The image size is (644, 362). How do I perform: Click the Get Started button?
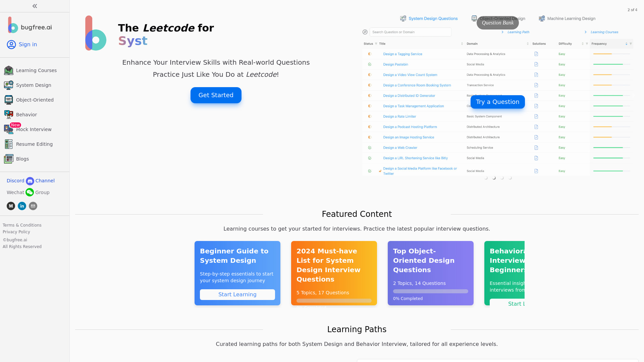(216, 95)
